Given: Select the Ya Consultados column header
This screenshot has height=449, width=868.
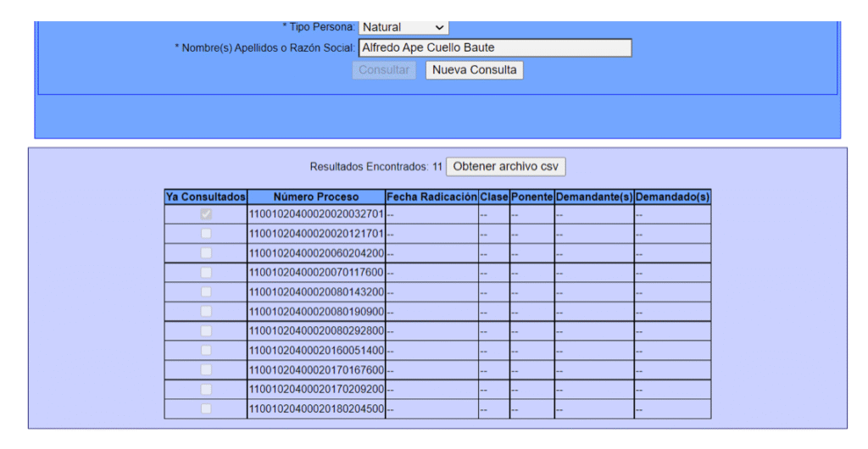Looking at the screenshot, I should click(206, 197).
